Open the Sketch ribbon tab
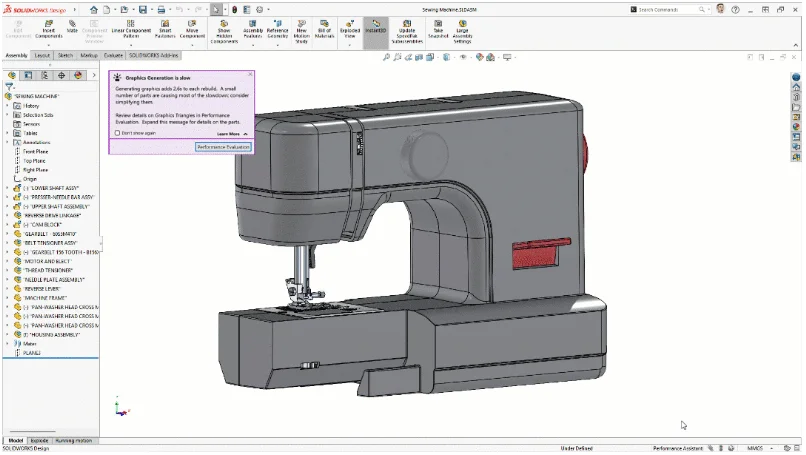The image size is (806, 455). [x=65, y=56]
